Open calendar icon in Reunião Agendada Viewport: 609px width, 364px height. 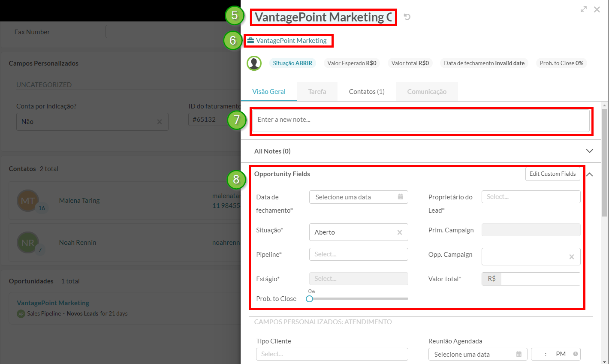pos(519,354)
